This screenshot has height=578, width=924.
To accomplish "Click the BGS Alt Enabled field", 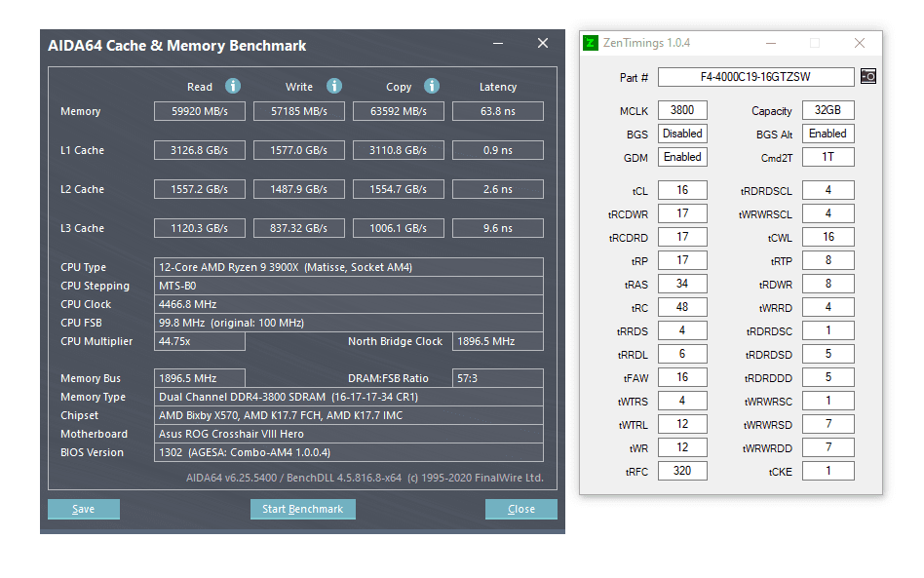I will (828, 134).
